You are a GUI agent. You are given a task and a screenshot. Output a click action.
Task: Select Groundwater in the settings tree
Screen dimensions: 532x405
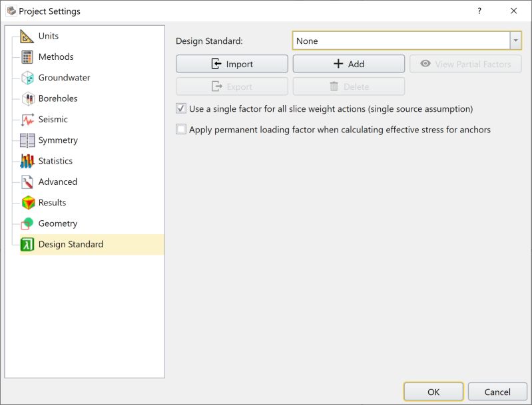click(64, 78)
